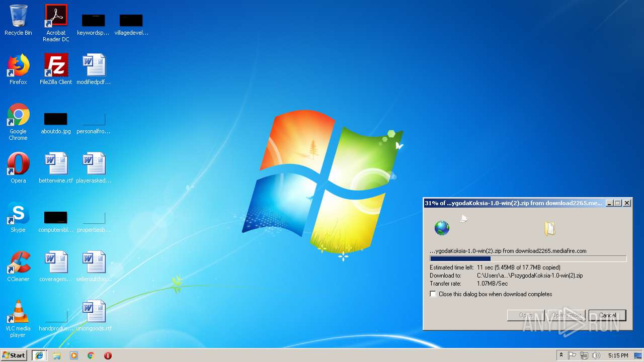The image size is (644, 362).
Task: Open the media player taskbar icon
Action: click(x=74, y=355)
